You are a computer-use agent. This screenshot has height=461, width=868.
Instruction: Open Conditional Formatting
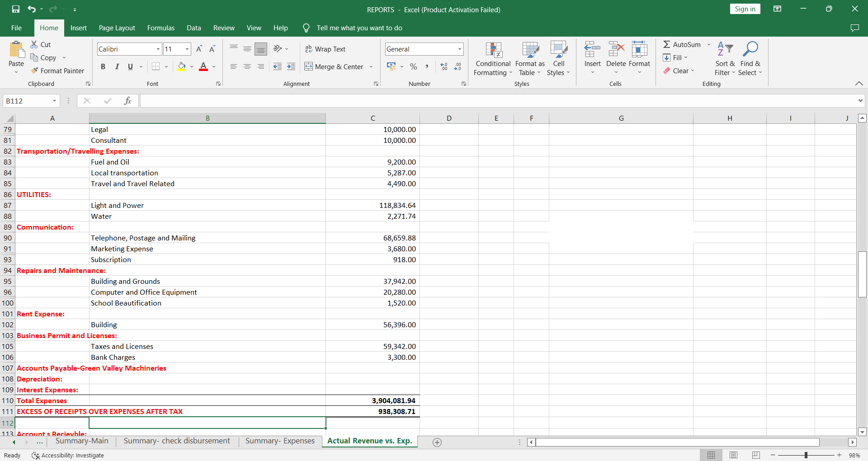(493, 59)
